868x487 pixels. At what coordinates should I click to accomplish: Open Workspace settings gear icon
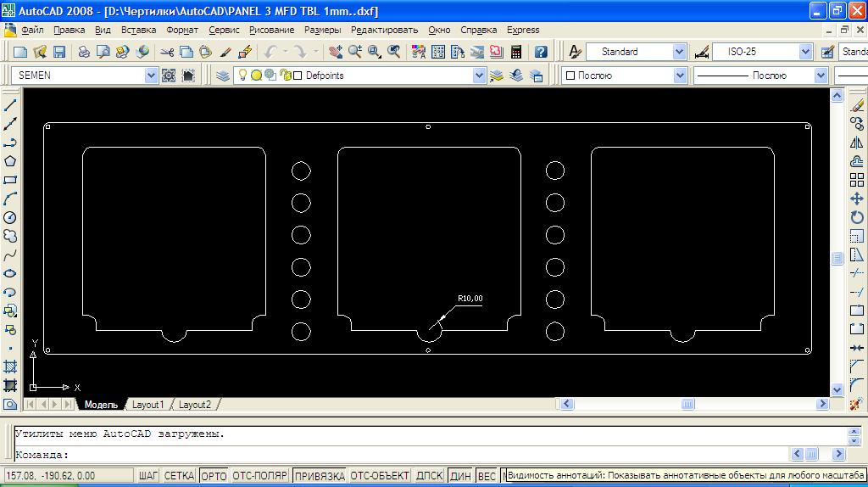(x=169, y=76)
